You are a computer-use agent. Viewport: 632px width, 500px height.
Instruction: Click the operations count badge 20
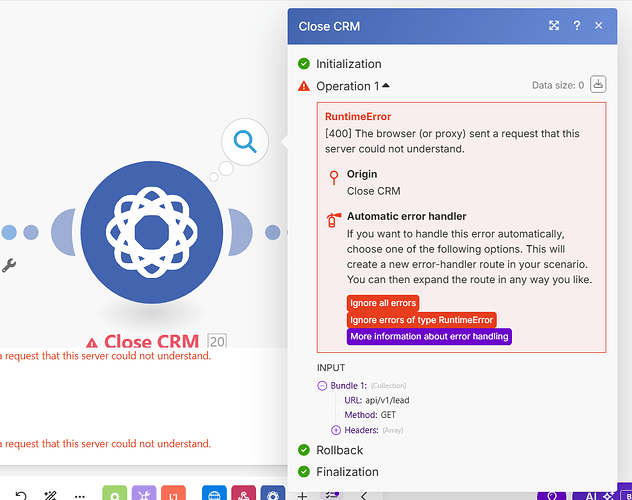click(x=217, y=341)
